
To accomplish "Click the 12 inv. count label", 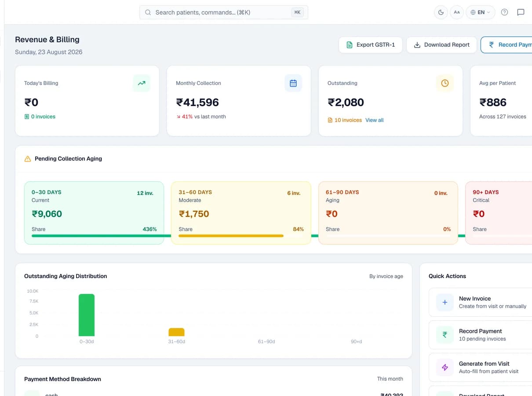I will tap(145, 193).
